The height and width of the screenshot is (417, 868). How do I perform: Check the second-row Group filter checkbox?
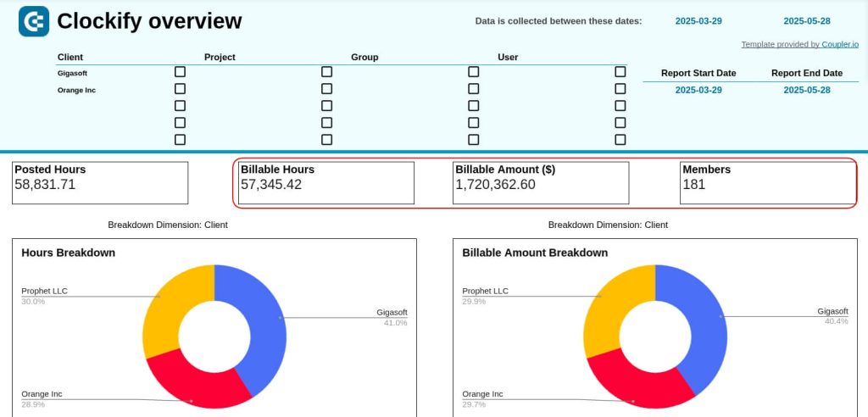click(473, 89)
